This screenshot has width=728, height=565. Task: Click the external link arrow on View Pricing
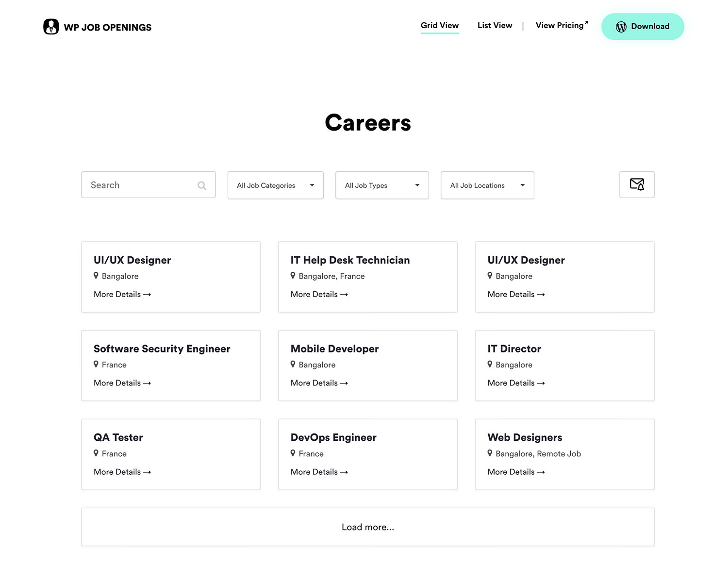[586, 22]
